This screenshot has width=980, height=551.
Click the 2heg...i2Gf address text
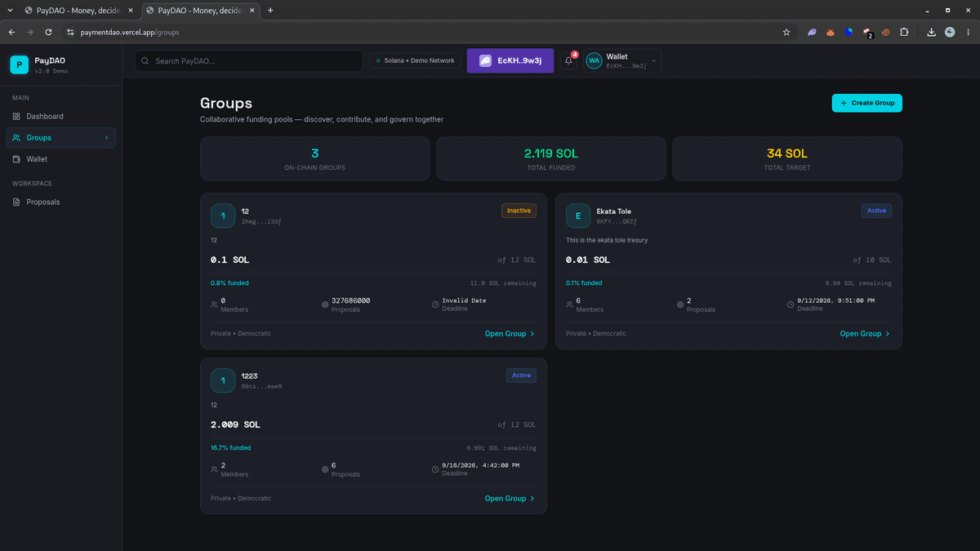pos(261,221)
